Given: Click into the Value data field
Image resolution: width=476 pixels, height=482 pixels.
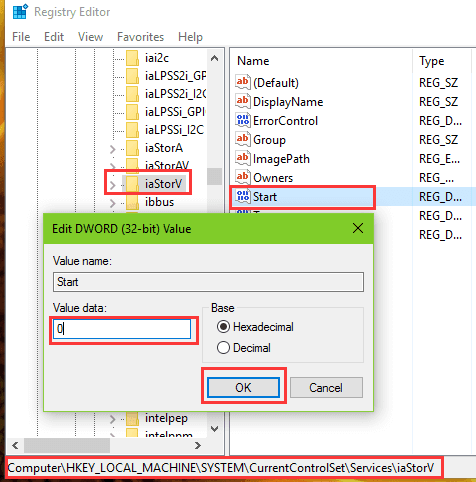Looking at the screenshot, I should pos(122,329).
